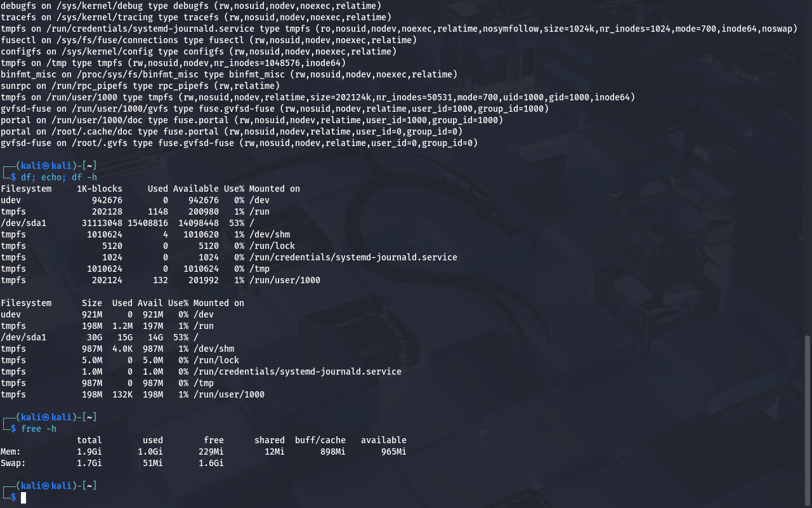Click the 31113048 block count for /dev/sda1
This screenshot has height=508, width=812.
coord(102,223)
